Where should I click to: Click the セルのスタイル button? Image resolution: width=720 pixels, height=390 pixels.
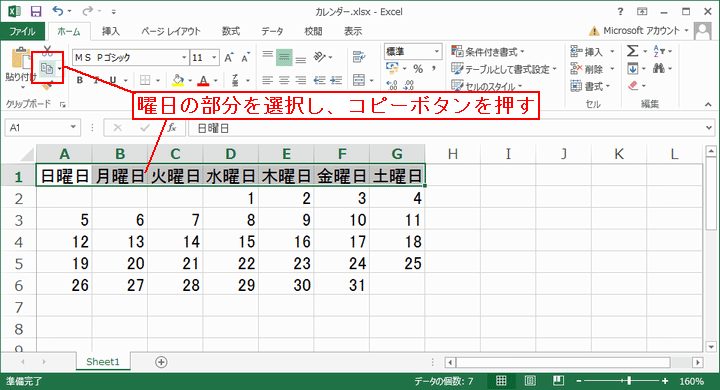pos(487,86)
